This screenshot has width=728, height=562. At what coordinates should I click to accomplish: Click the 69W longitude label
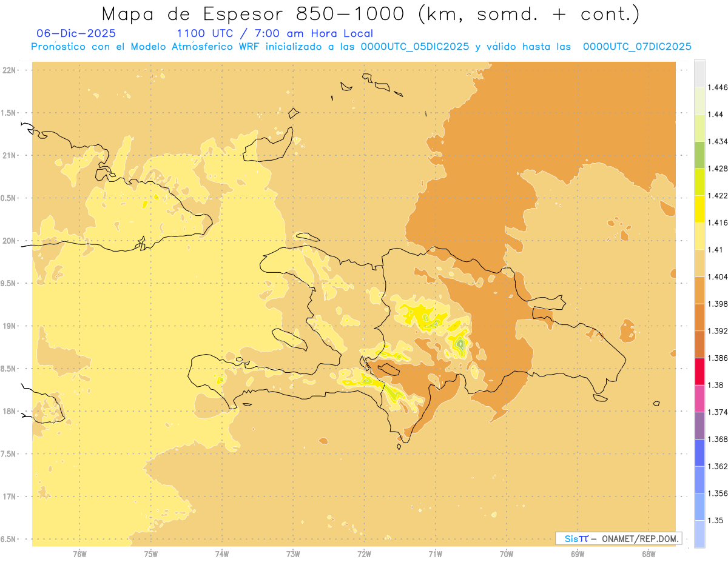pyautogui.click(x=578, y=554)
